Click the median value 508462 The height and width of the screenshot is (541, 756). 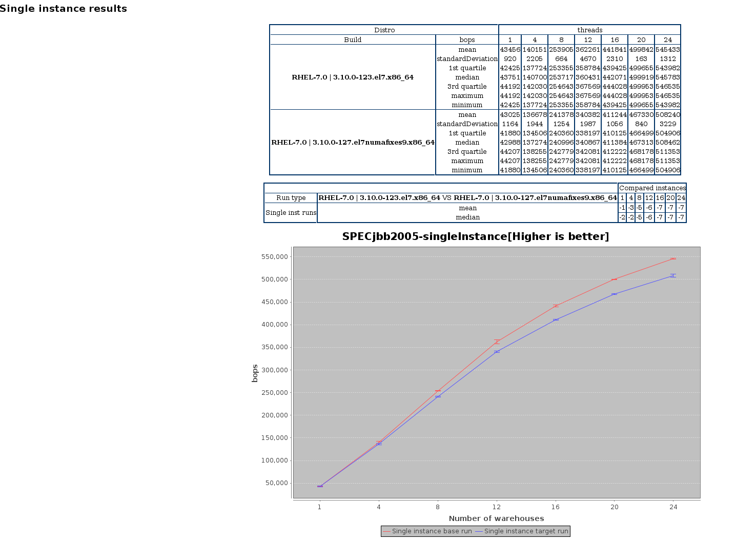(668, 143)
